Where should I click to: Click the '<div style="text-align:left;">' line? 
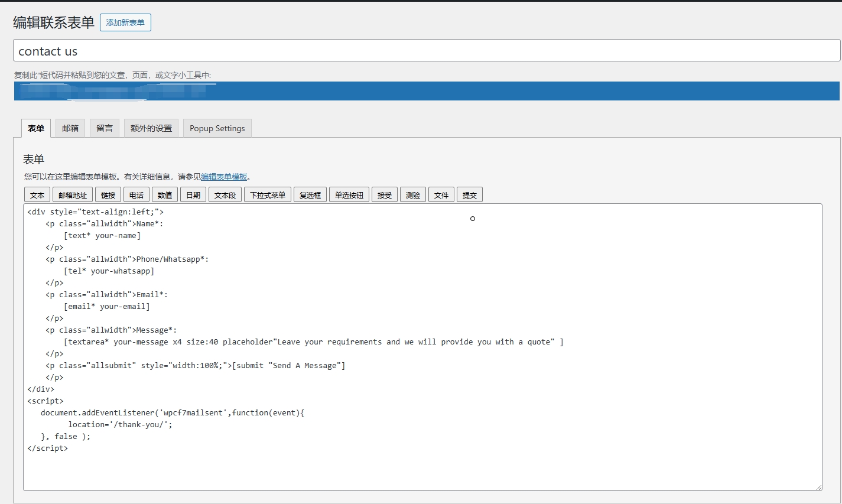(x=96, y=212)
